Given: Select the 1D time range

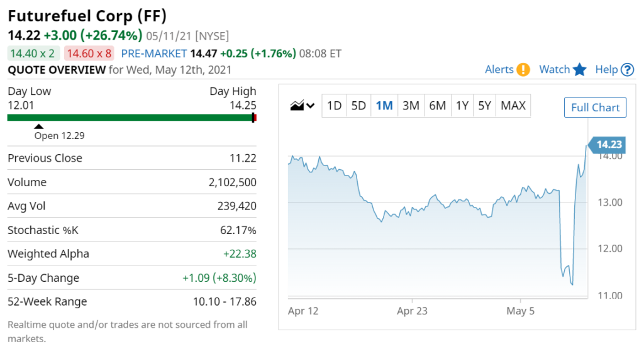Looking at the screenshot, I should point(334,106).
